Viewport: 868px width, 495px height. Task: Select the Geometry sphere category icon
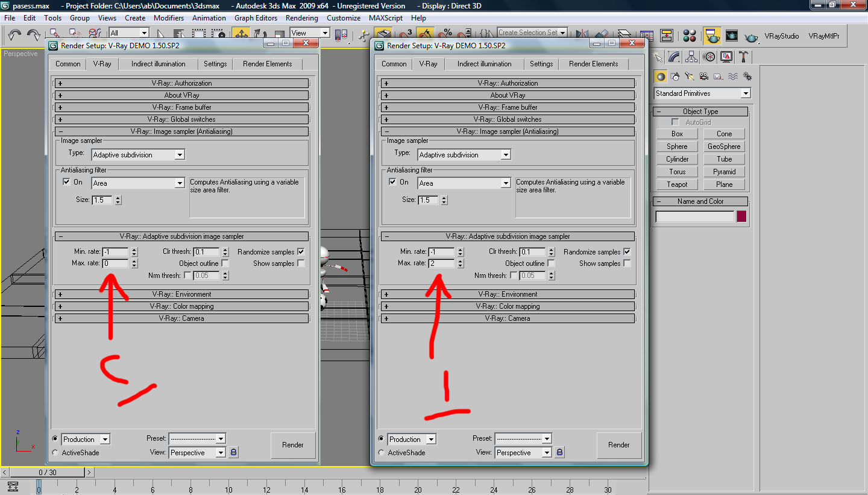(661, 77)
